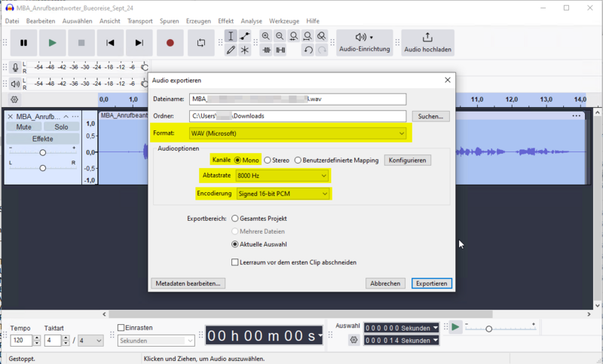The width and height of the screenshot is (603, 364).
Task: Skip to end of the project
Action: coord(139,43)
